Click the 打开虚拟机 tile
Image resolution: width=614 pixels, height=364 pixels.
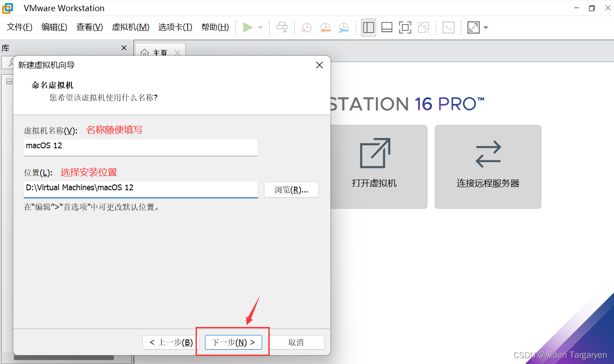374,167
